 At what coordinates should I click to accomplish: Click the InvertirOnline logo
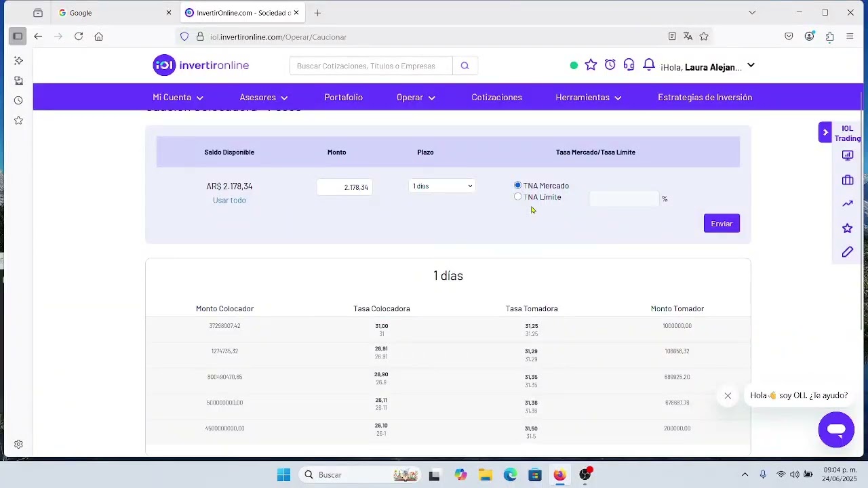201,65
